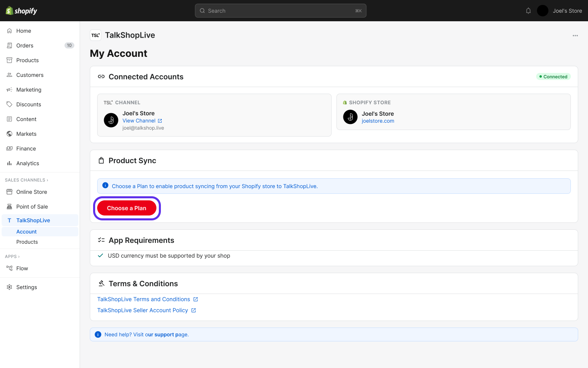Click the Orders sidebar icon

pos(9,45)
